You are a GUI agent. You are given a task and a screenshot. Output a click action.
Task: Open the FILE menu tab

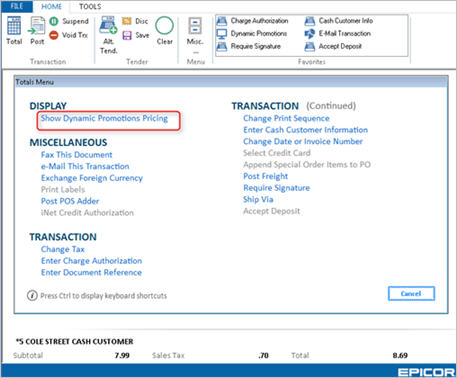tap(17, 6)
